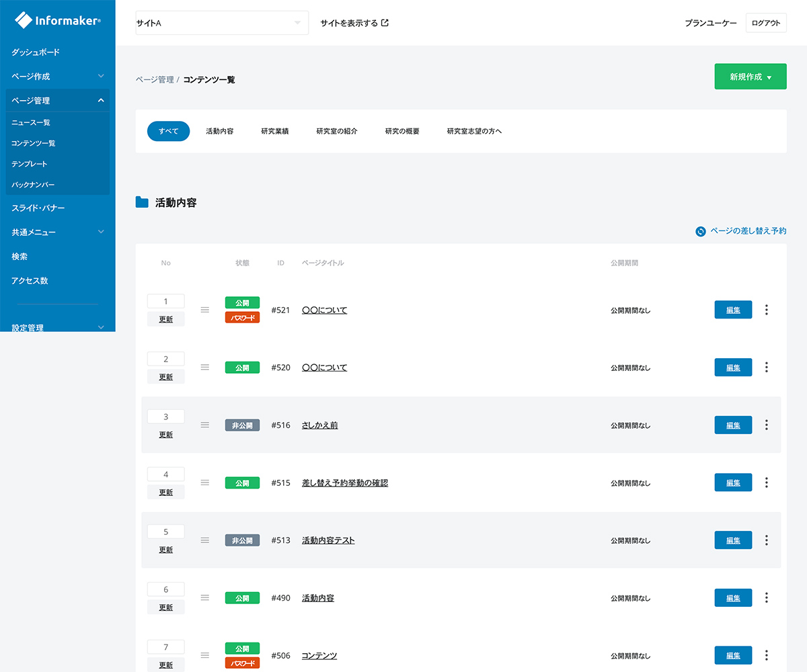Image resolution: width=807 pixels, height=672 pixels.
Task: Open external link icon beside サイトを表示する
Action: coord(385,23)
